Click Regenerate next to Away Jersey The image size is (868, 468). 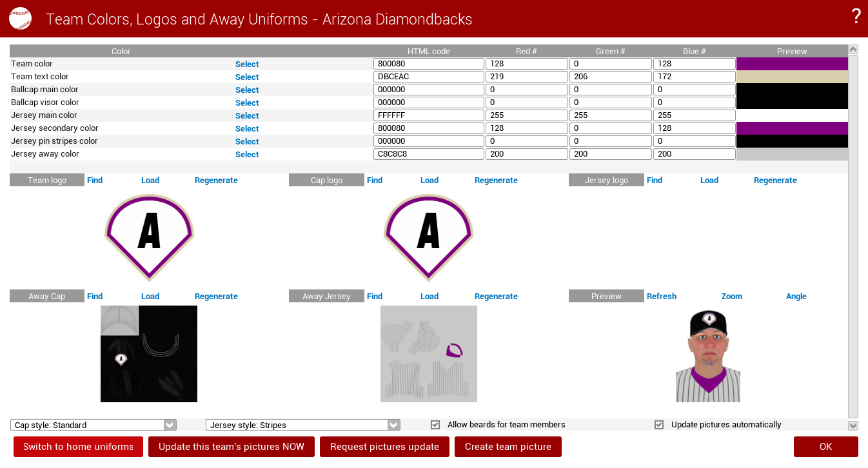pyautogui.click(x=496, y=297)
